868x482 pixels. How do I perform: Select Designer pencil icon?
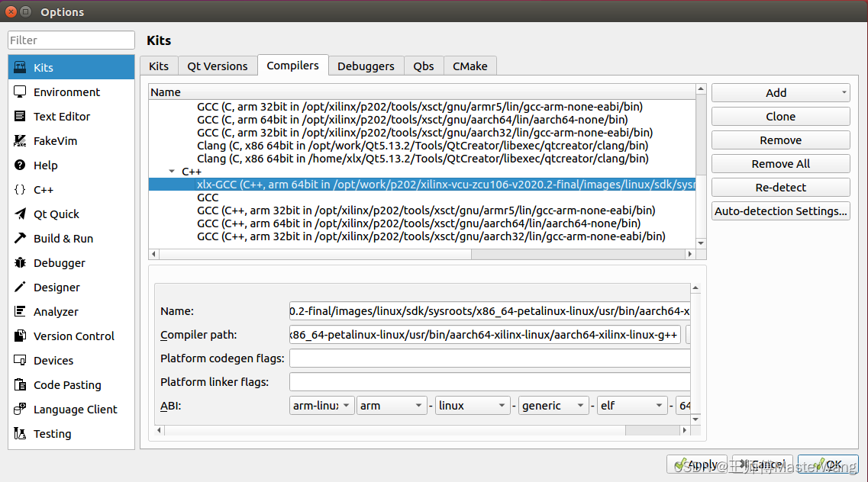(20, 287)
